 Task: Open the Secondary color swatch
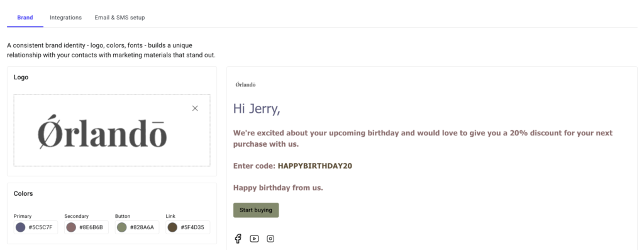click(71, 227)
